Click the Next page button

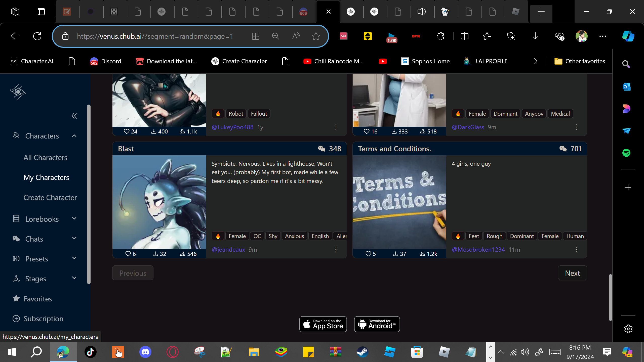pos(572,273)
